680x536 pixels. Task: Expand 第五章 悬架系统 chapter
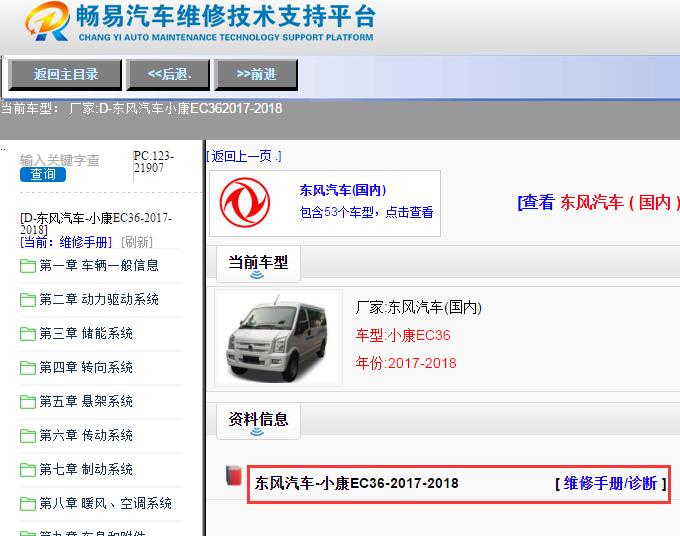pos(86,402)
